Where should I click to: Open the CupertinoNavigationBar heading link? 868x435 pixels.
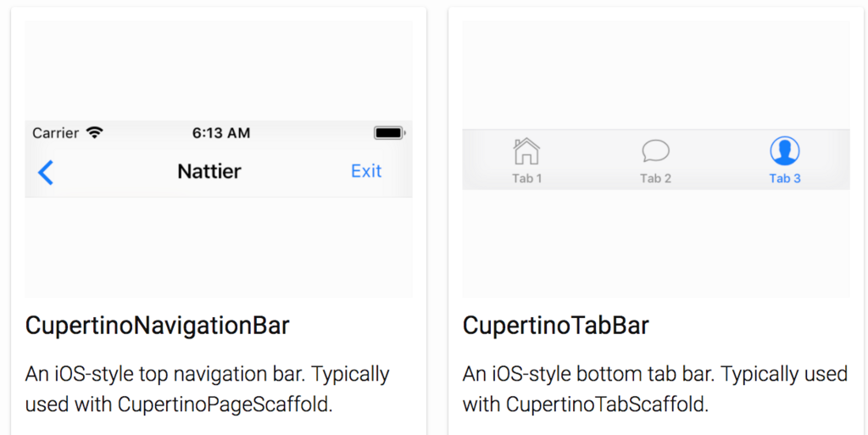[x=157, y=326]
